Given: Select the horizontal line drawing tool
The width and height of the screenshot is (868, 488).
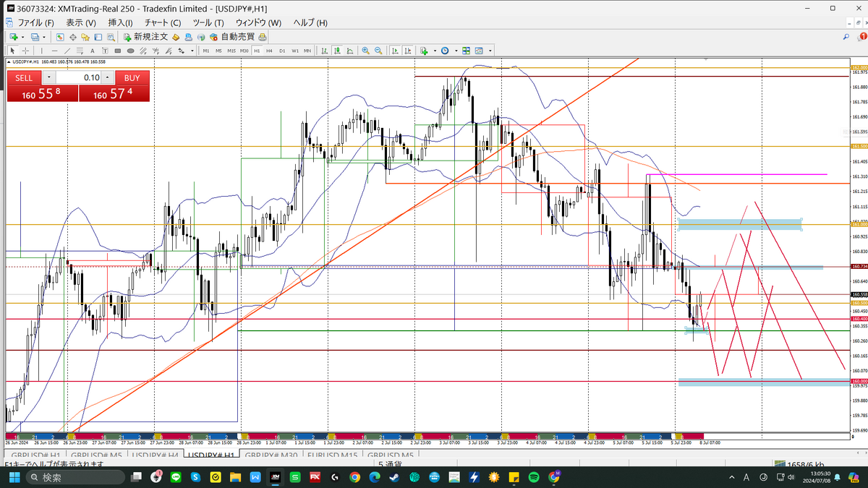Looking at the screenshot, I should pyautogui.click(x=55, y=51).
